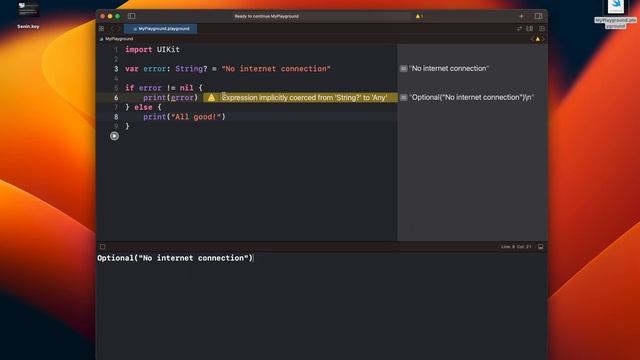This screenshot has height=360, width=640.
Task: Toggle the console pane icon at bottom right
Action: pos(540,247)
